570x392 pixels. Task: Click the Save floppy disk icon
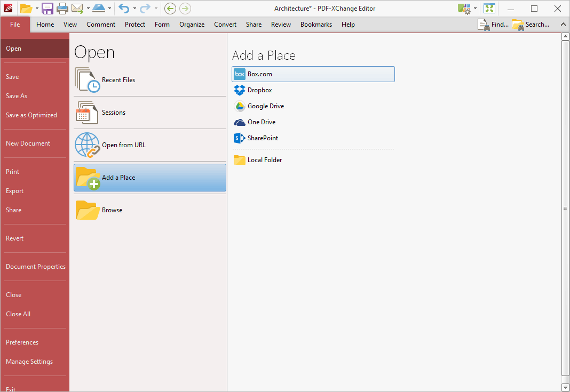[x=47, y=9]
